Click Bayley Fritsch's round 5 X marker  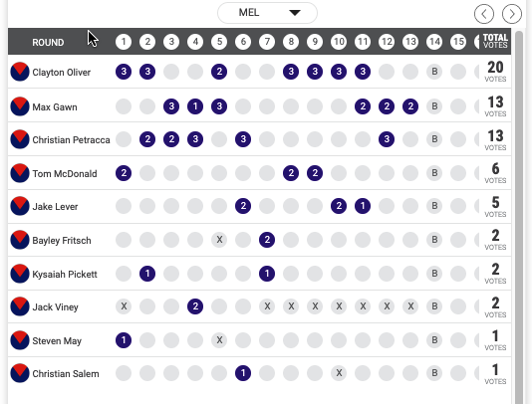pyautogui.click(x=219, y=240)
